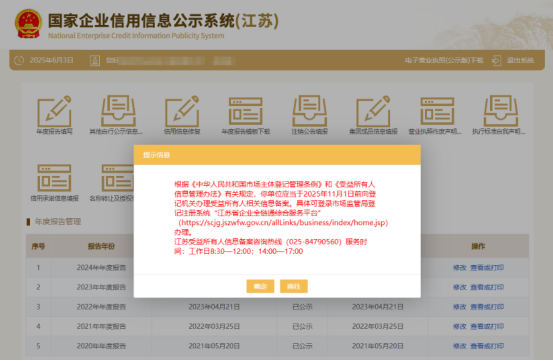Image resolution: width=553 pixels, height=361 pixels.
Task: Click 已公示 status in 2020 report row
Action: (x=302, y=346)
